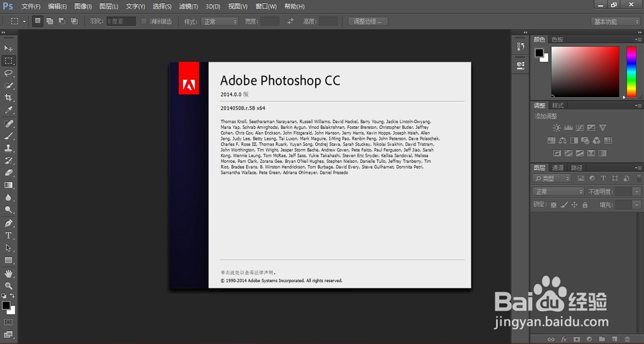Switch to the 路径 paths tab
This screenshot has height=344, width=644.
576,167
